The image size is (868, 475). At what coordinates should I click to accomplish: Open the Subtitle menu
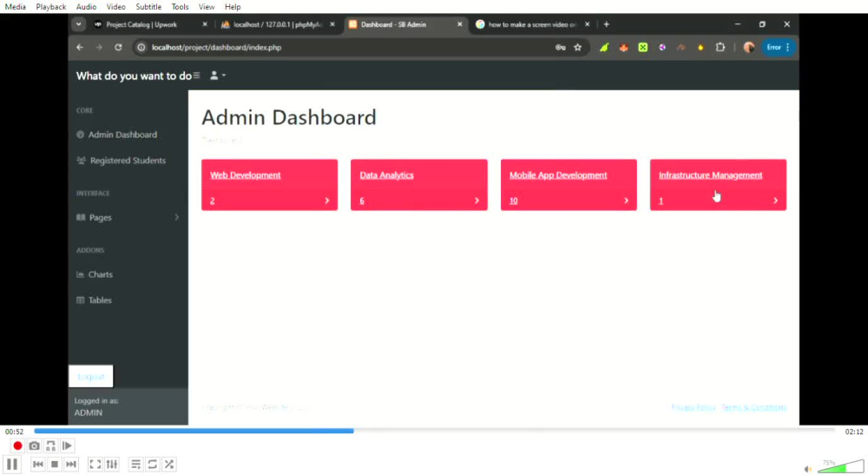click(x=148, y=7)
